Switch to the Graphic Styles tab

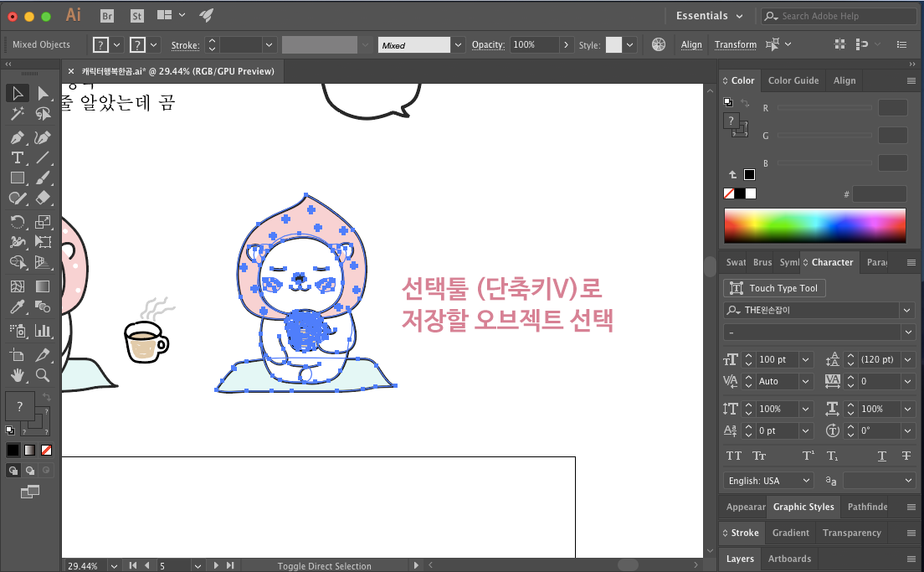pyautogui.click(x=803, y=507)
